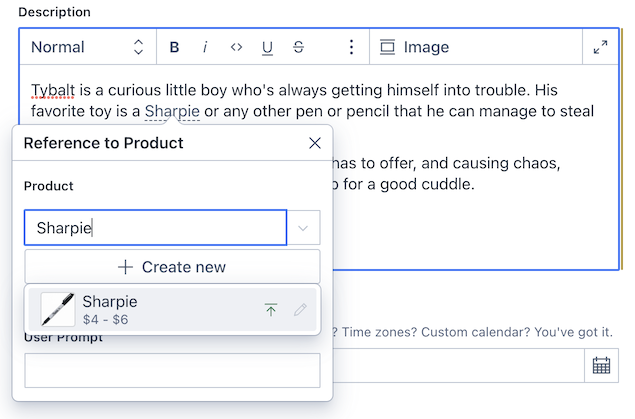
Task: Click the green arrow icon on Sharpie
Action: (270, 310)
